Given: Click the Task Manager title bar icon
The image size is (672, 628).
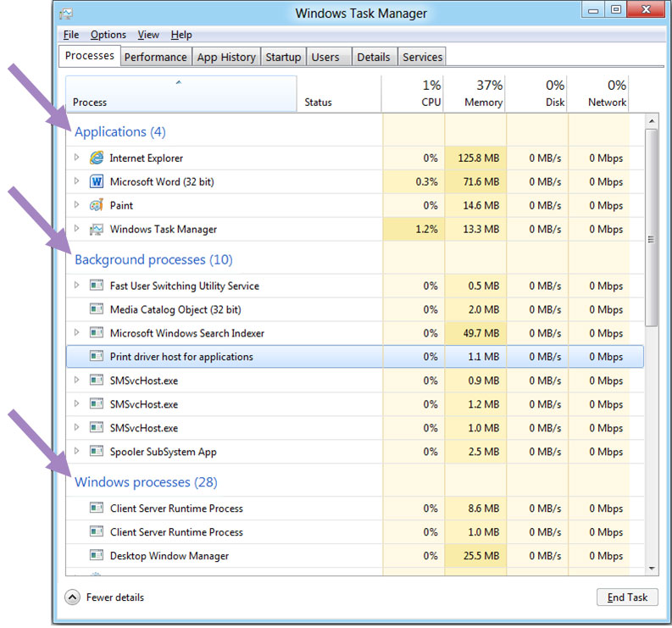Looking at the screenshot, I should click(x=67, y=14).
